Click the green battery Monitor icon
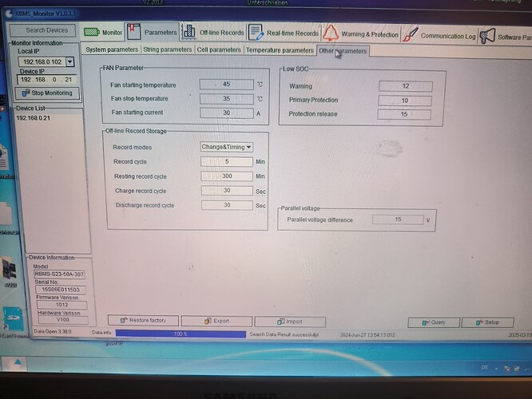 click(x=91, y=32)
